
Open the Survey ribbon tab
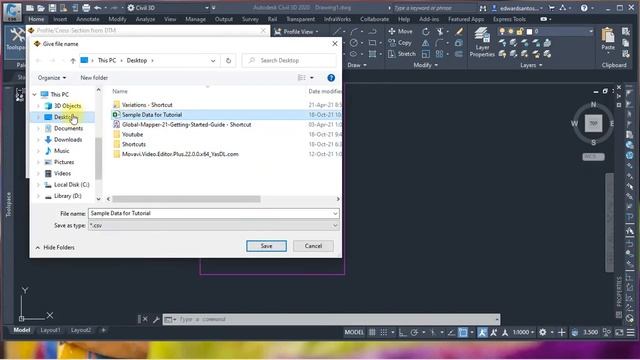(250, 19)
